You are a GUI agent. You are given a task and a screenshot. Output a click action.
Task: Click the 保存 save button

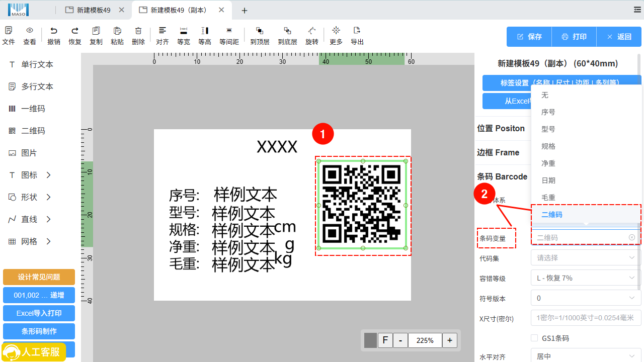point(529,37)
